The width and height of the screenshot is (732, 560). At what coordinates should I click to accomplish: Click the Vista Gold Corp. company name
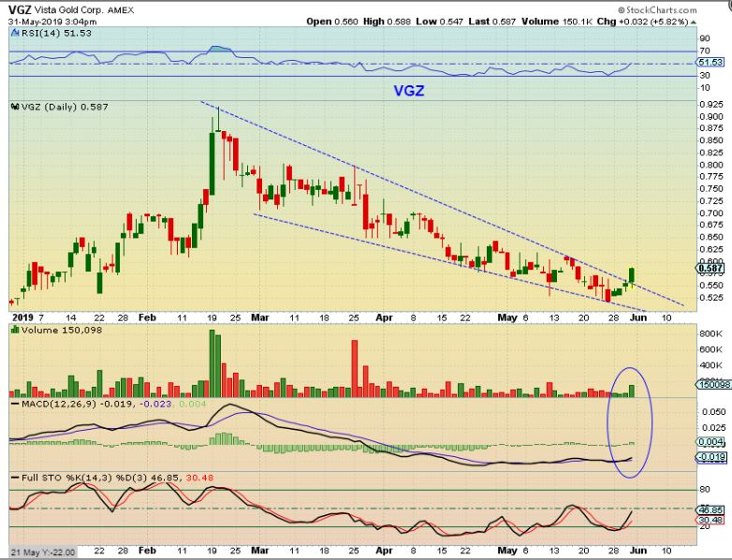click(67, 10)
